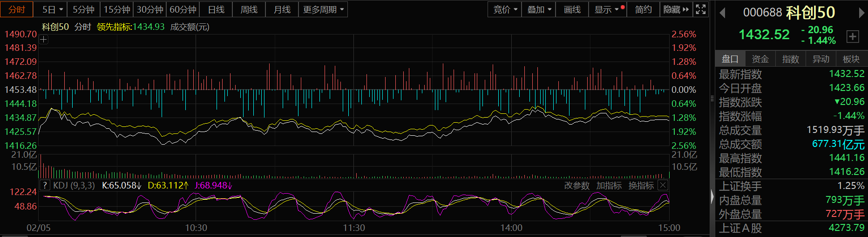Go to previous stock with left arrow
868x237 pixels.
pos(723,13)
